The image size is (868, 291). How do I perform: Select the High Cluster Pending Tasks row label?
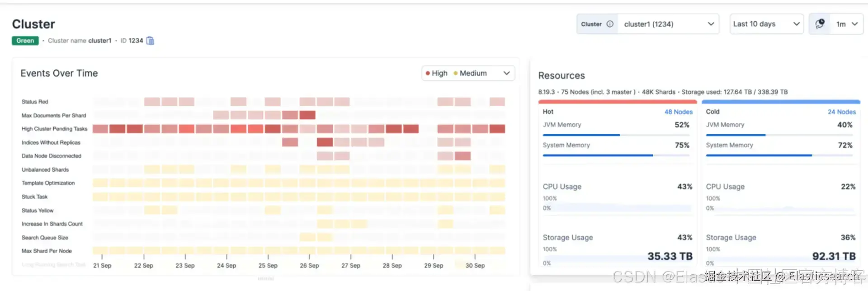pyautogui.click(x=54, y=129)
